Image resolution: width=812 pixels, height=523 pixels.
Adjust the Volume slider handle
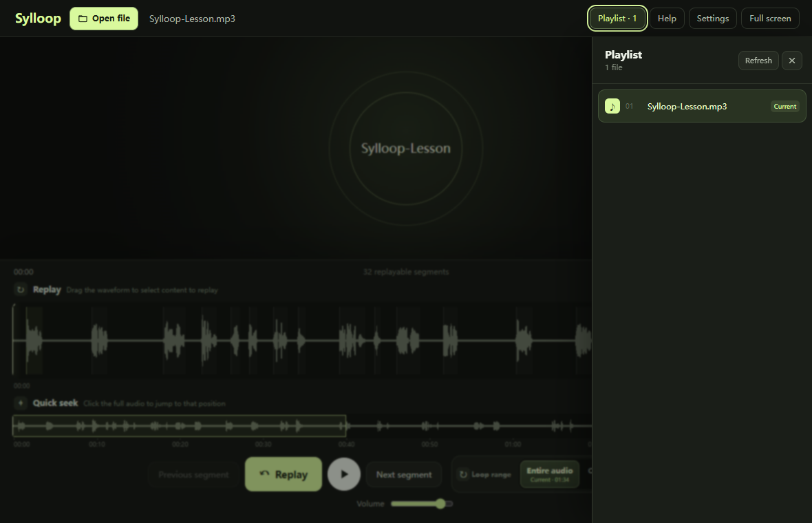(x=440, y=503)
